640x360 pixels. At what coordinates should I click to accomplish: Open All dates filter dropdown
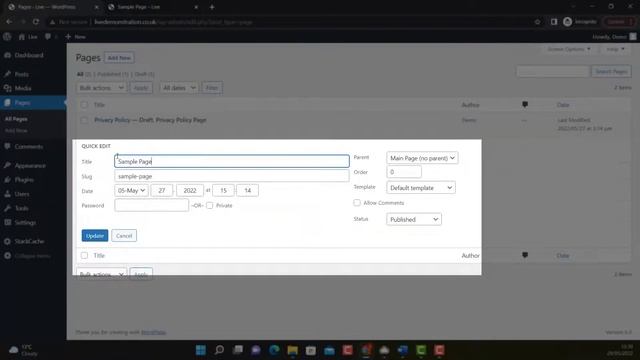click(178, 88)
